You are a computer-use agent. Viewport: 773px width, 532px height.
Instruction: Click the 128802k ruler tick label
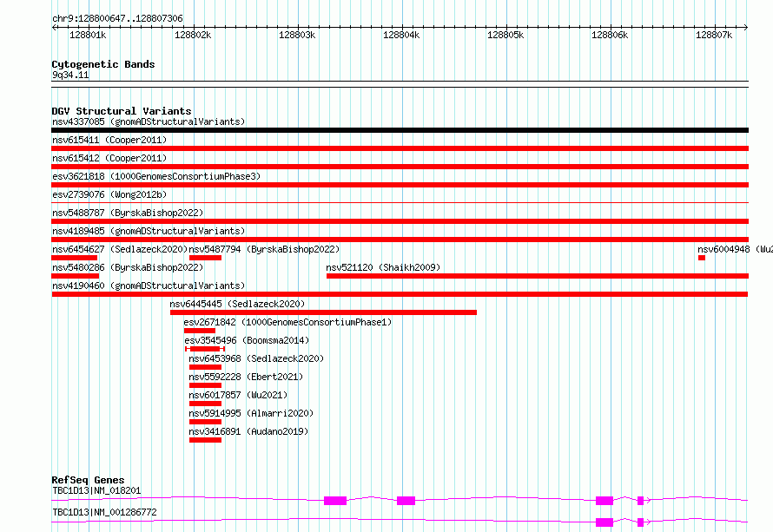pyautogui.click(x=193, y=35)
